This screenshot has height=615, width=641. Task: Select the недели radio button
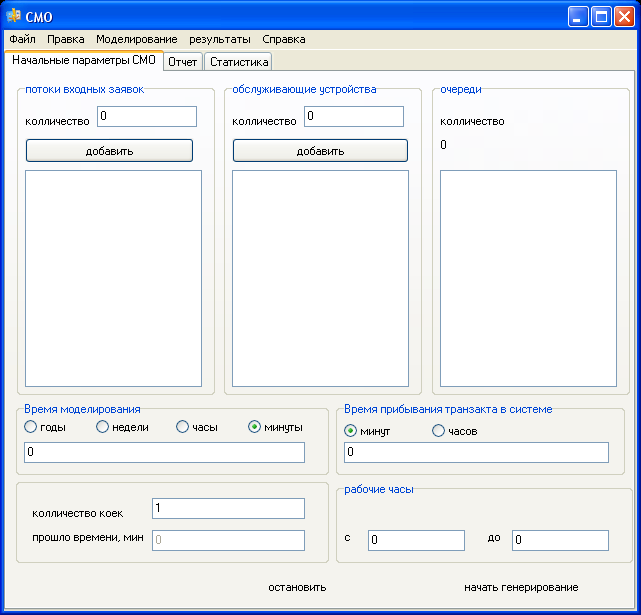click(103, 427)
